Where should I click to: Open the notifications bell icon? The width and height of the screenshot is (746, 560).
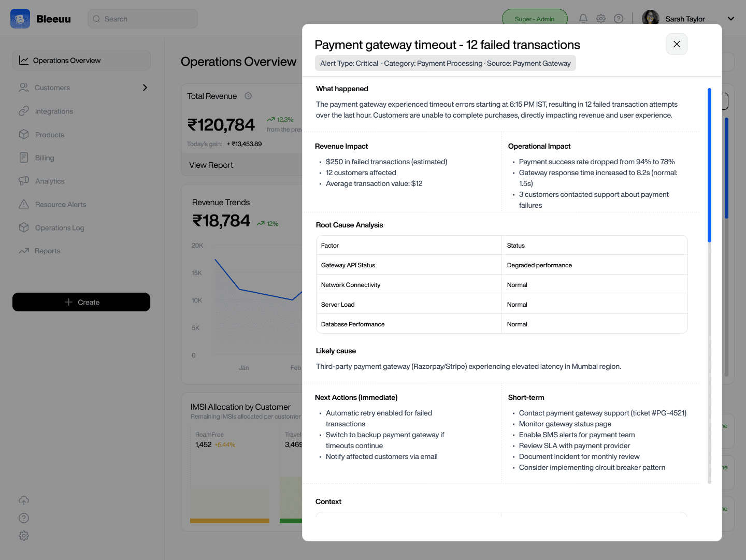point(583,19)
